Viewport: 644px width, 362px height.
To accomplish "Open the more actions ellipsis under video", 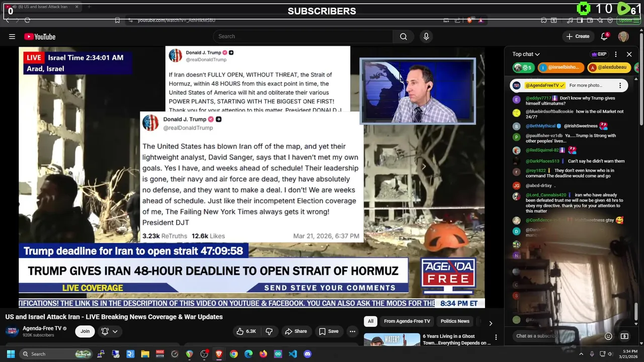I will coord(352,331).
